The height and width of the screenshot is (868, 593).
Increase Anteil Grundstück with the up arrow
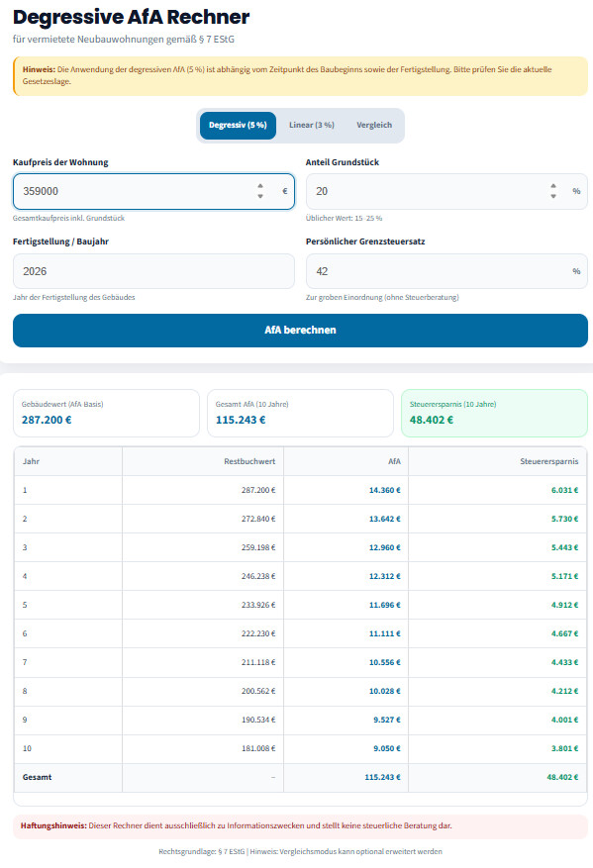[x=553, y=186]
